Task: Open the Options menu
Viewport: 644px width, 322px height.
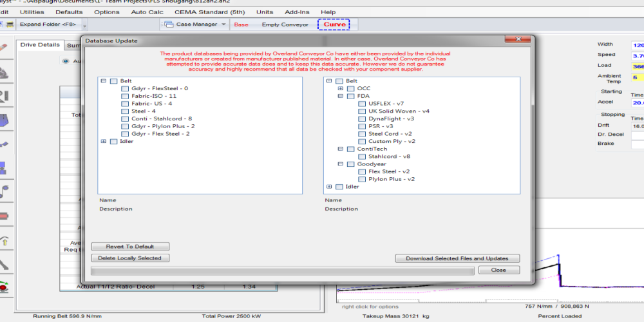Action: click(107, 12)
